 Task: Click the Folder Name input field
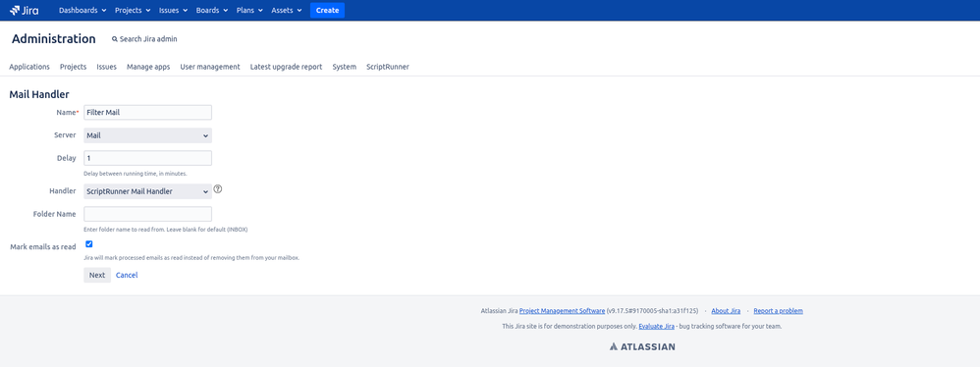click(x=147, y=214)
